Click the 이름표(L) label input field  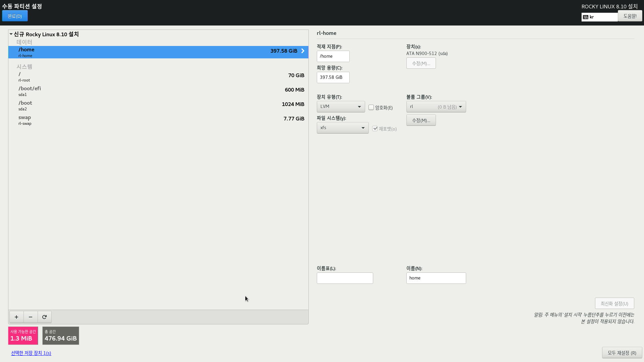345,278
